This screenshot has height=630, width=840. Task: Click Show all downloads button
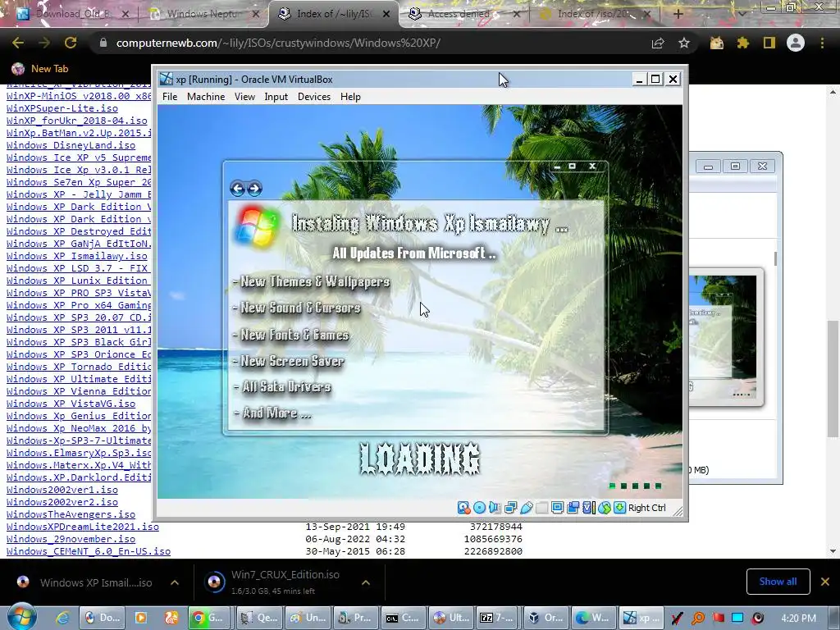778,582
